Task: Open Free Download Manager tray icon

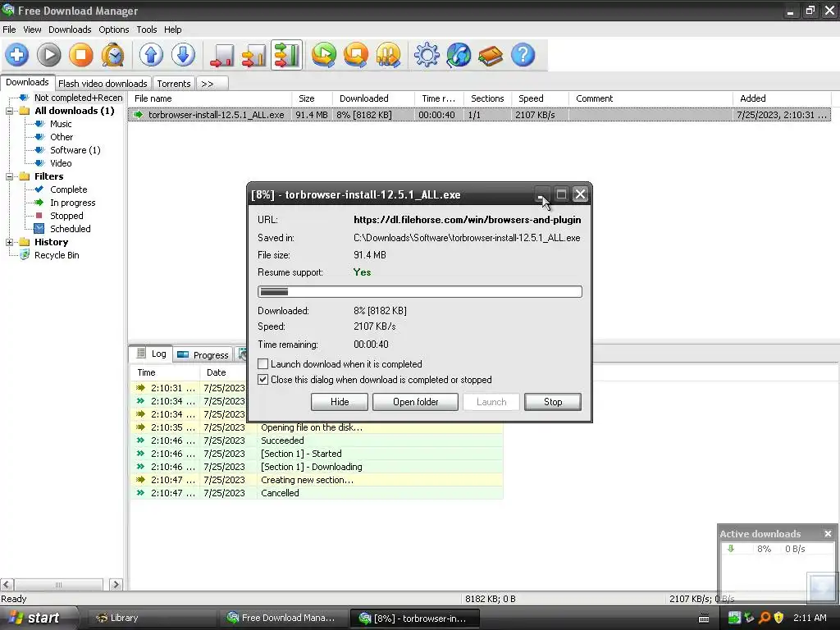Action: point(734,618)
